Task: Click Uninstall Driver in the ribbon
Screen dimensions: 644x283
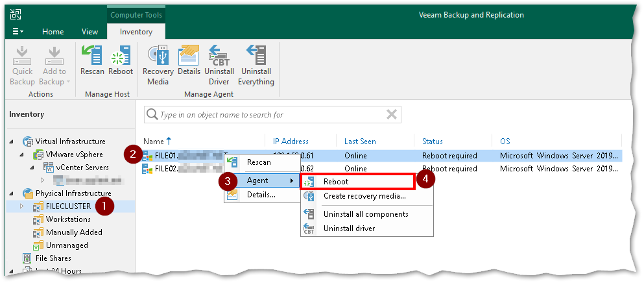Action: click(x=219, y=65)
